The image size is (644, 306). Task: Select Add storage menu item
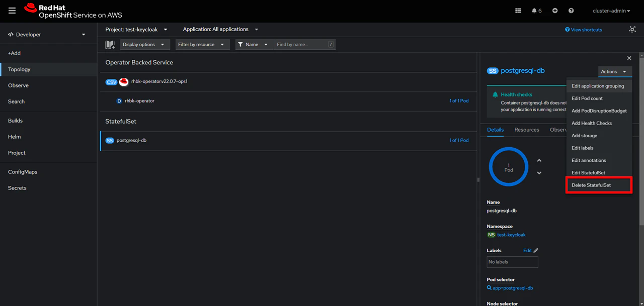pyautogui.click(x=599, y=136)
